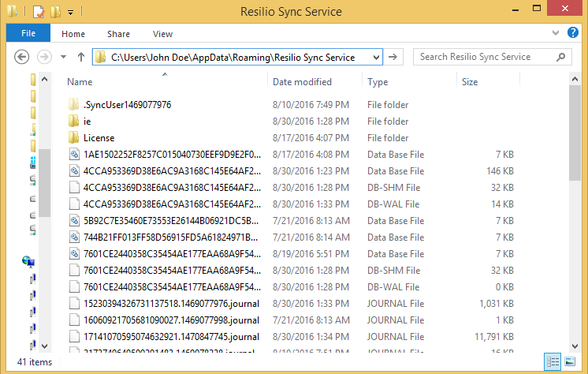The height and width of the screenshot is (374, 588).
Task: Click the file list vertical scrollbar thumb
Action: tap(575, 133)
